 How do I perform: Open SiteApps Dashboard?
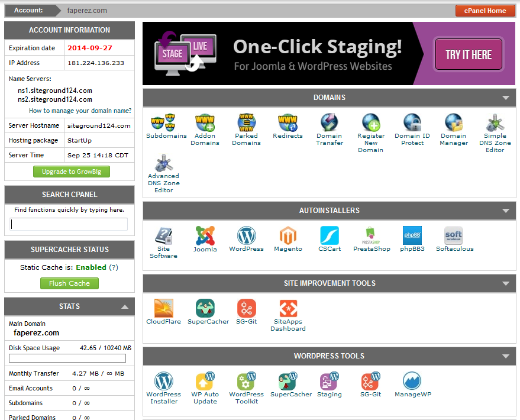(288, 315)
